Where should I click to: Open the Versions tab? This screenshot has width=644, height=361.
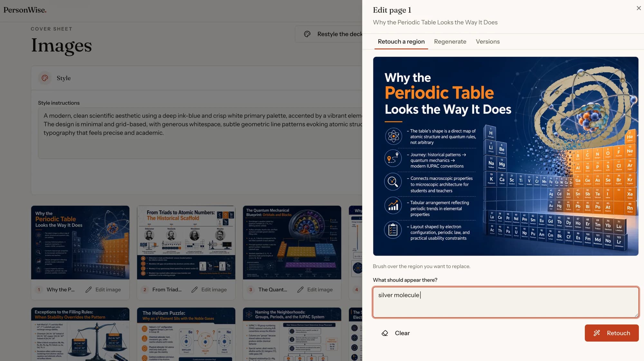488,42
